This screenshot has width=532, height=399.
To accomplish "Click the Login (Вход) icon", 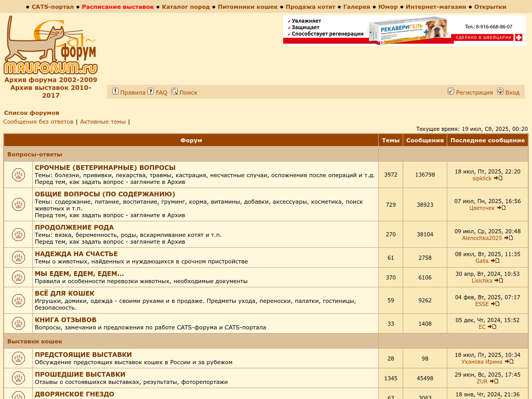I will click(x=500, y=91).
